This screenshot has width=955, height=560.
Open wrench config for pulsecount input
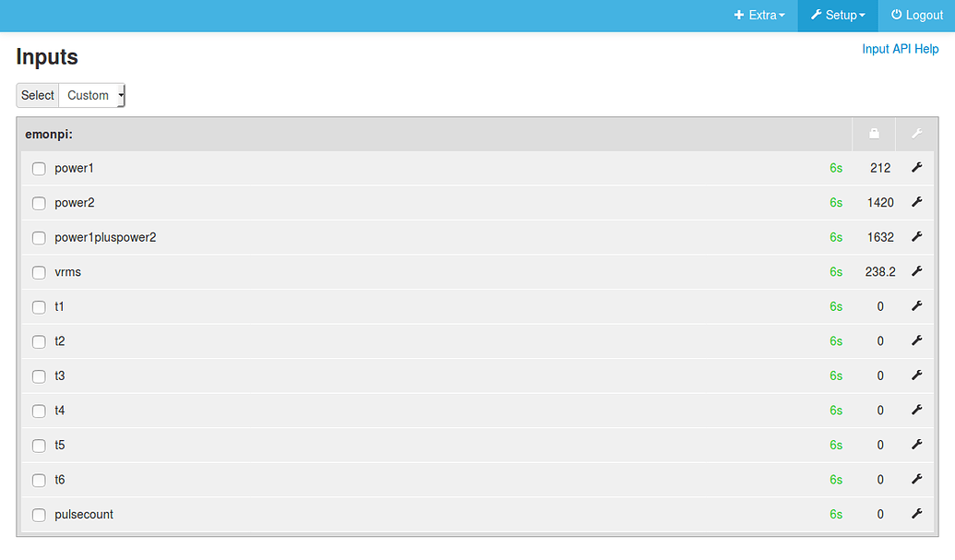coord(916,514)
